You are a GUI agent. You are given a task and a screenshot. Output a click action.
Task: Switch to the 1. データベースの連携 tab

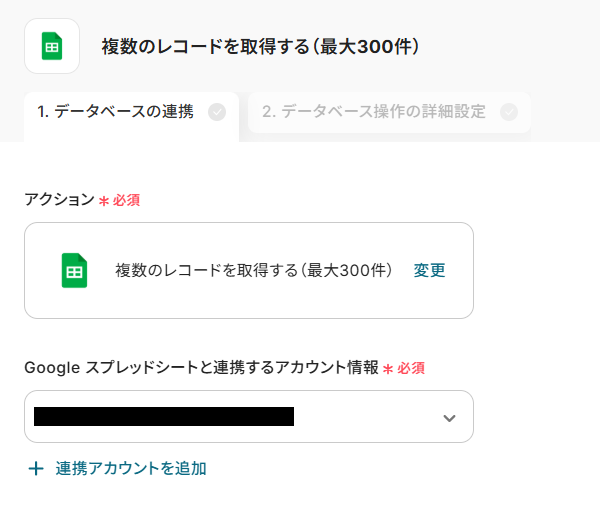[x=116, y=112]
